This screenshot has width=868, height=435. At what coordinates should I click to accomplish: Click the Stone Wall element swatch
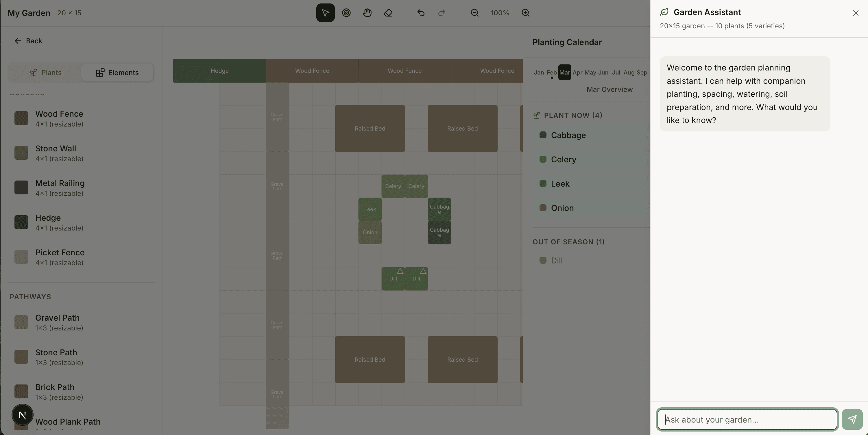(x=21, y=153)
